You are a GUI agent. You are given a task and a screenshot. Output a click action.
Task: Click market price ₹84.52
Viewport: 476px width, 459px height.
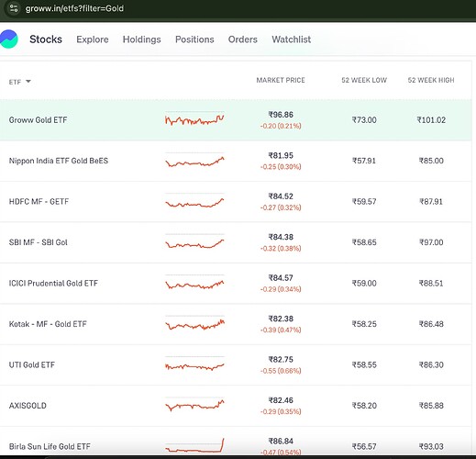[x=281, y=196]
